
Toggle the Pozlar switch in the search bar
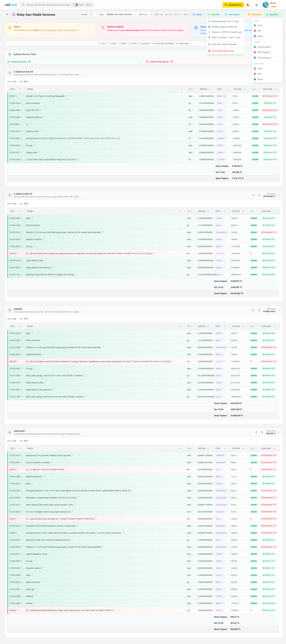(x=75, y=5)
